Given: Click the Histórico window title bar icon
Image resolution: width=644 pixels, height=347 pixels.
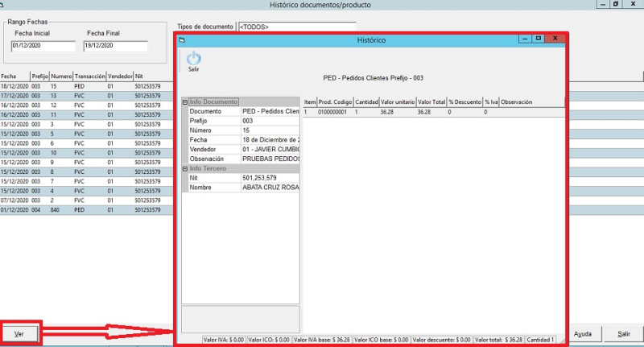Looking at the screenshot, I should [183, 39].
